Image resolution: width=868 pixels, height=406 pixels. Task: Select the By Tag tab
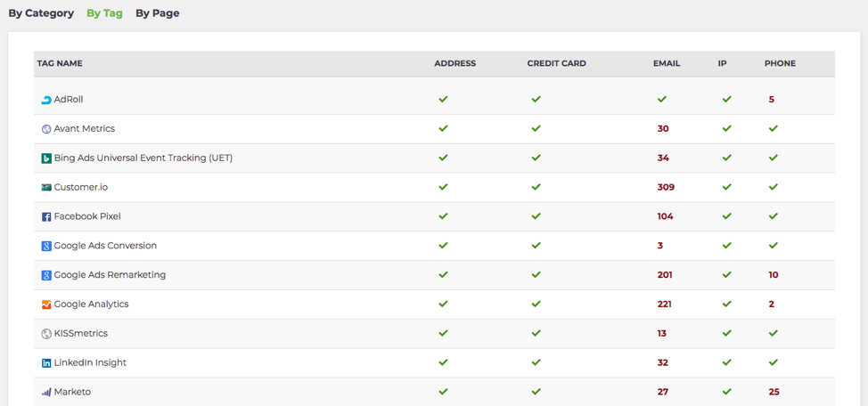point(104,13)
